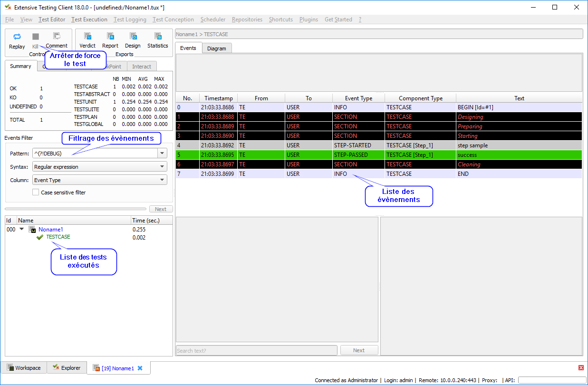This screenshot has height=385, width=588.
Task: Open the File menu
Action: pyautogui.click(x=10, y=19)
